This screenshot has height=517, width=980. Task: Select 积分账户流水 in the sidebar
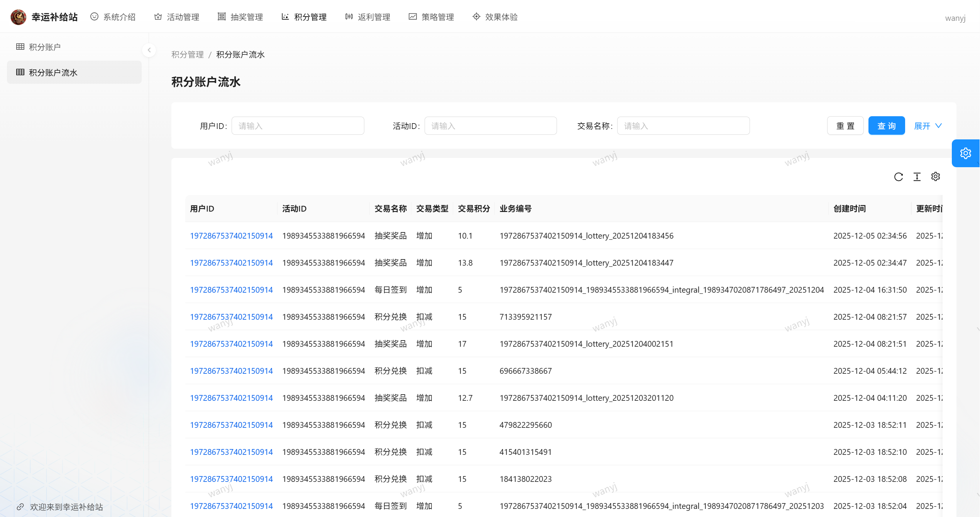[x=53, y=73]
